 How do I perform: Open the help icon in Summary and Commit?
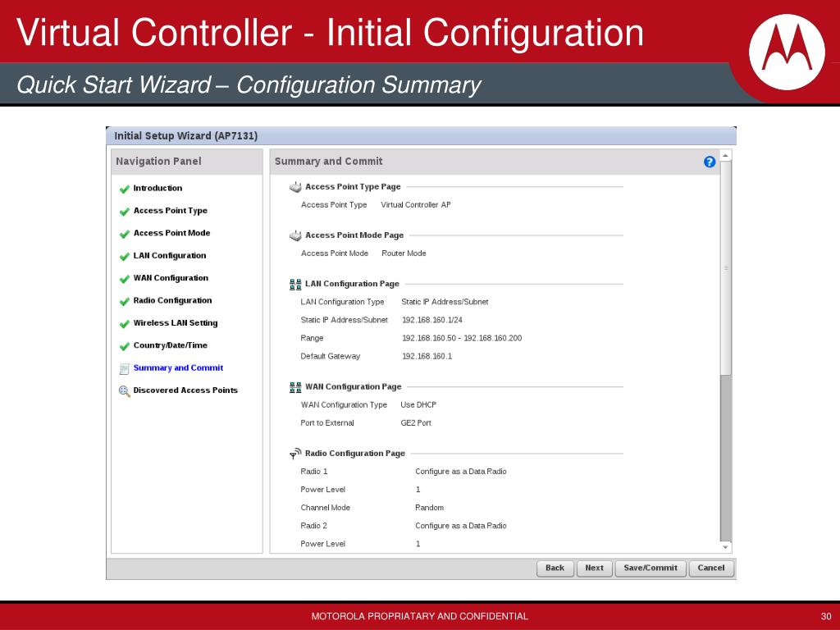710,162
